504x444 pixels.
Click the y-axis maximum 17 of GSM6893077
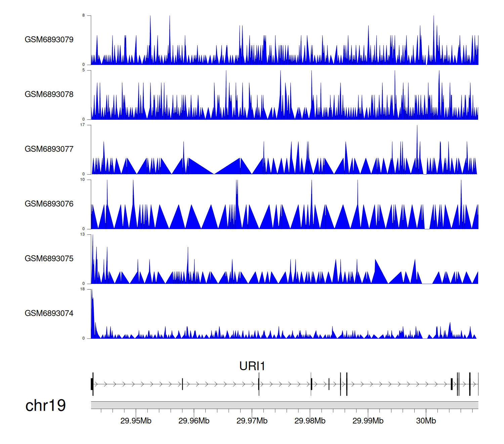point(83,125)
